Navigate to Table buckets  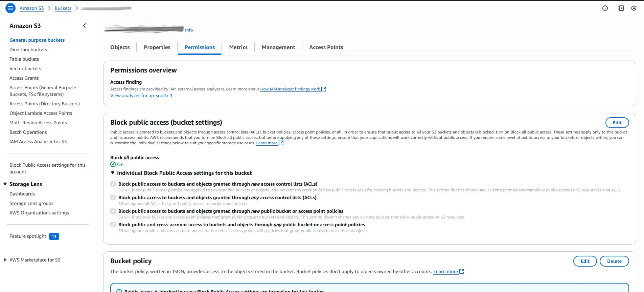(x=24, y=59)
